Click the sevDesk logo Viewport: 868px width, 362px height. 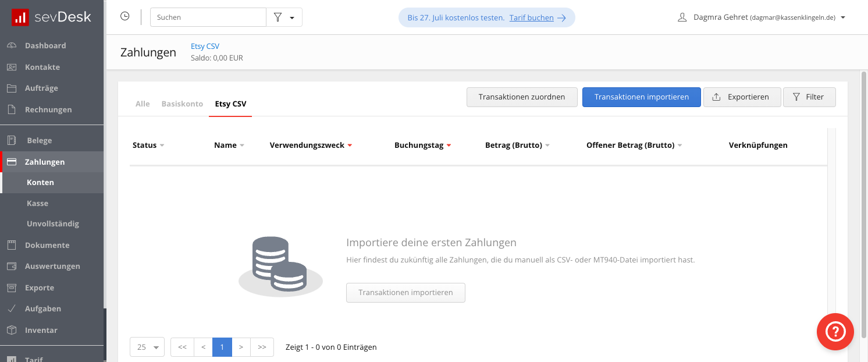coord(52,17)
